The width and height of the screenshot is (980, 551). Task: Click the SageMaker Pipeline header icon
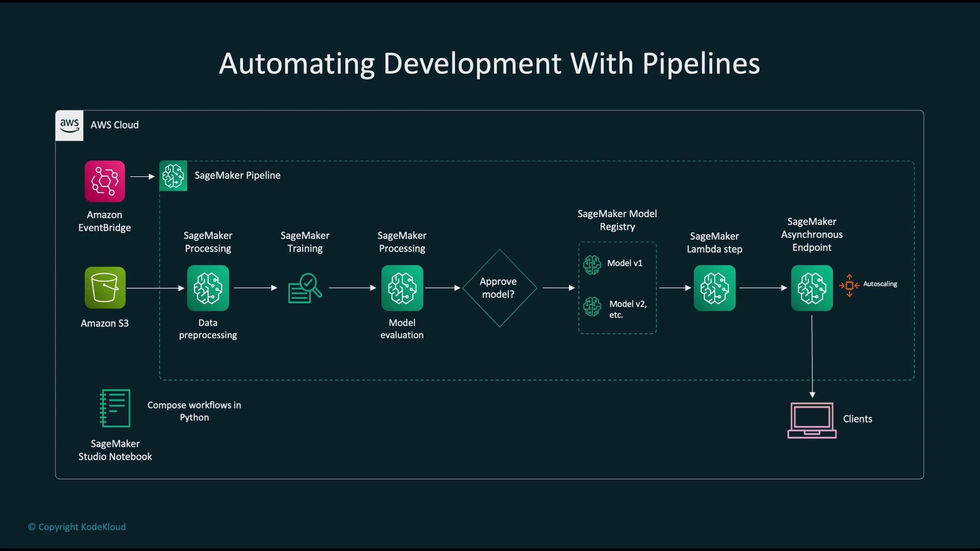tap(173, 176)
